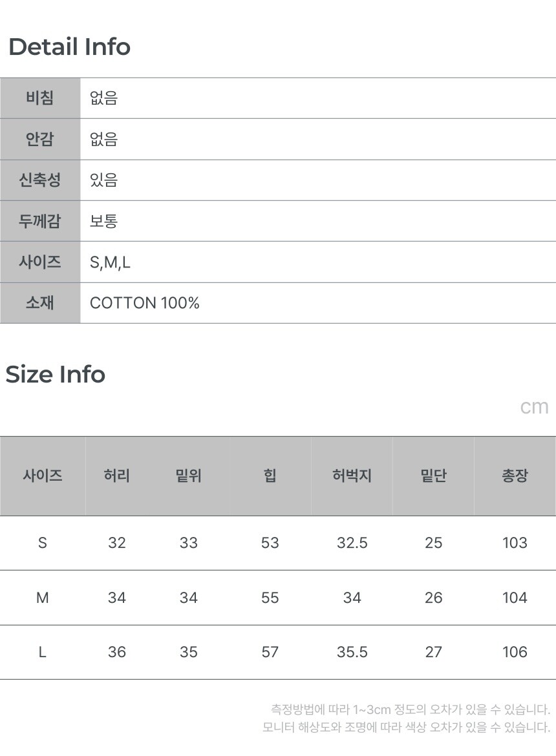
Task: Click the Detail Info heading
Action: [69, 47]
